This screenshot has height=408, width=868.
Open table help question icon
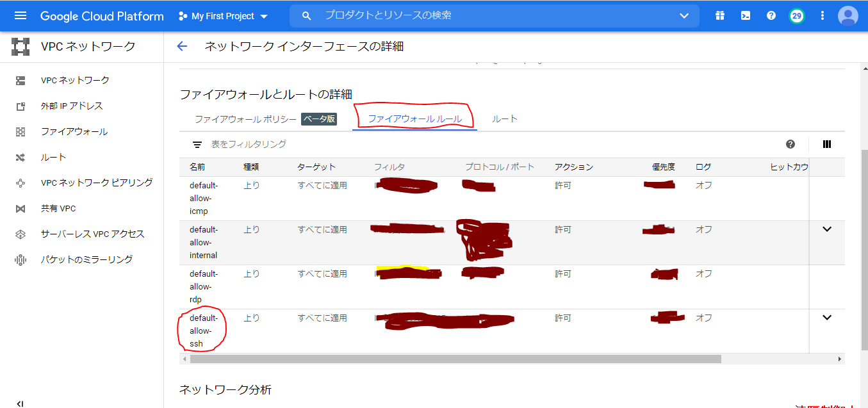pos(790,144)
